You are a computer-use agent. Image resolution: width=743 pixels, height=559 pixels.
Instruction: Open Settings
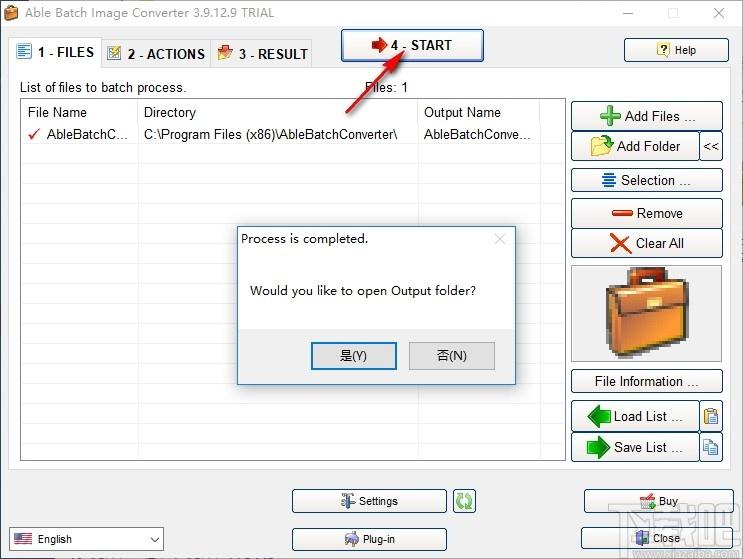[x=369, y=501]
